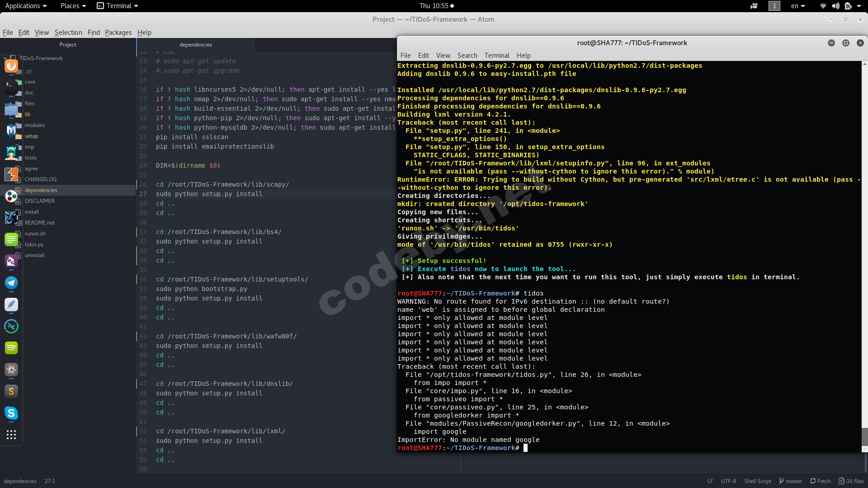Open the Burp Suite icon in dock

point(11,174)
